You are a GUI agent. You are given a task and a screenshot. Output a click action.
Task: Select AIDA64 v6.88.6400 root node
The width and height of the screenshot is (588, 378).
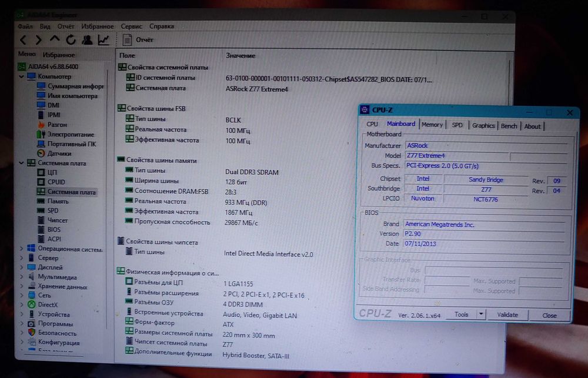(48, 67)
